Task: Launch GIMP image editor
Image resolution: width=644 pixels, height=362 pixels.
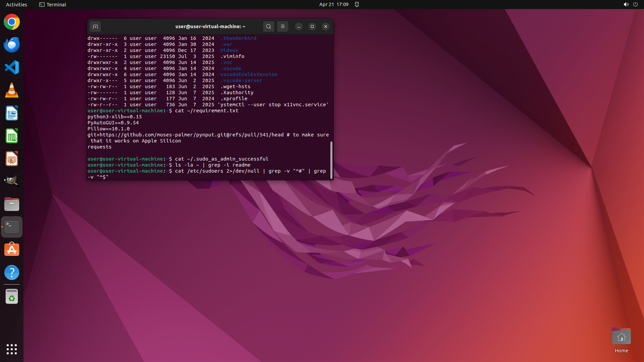Action: click(12, 181)
